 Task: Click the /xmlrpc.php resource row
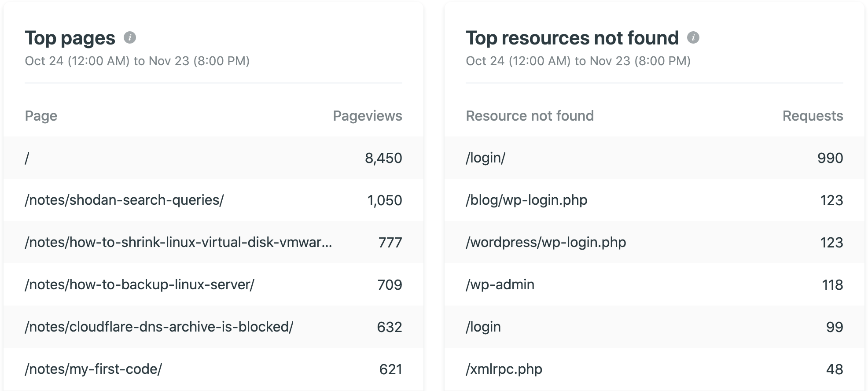click(504, 369)
